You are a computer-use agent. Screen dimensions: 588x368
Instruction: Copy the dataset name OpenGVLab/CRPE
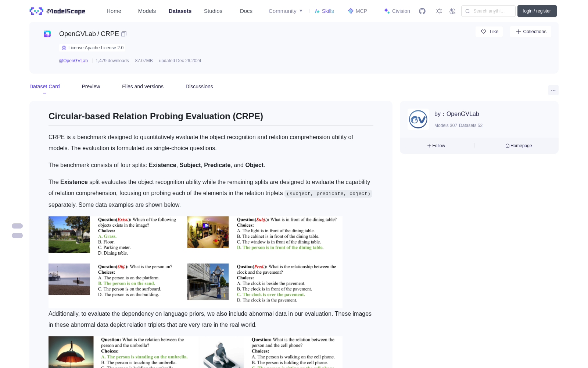click(124, 34)
